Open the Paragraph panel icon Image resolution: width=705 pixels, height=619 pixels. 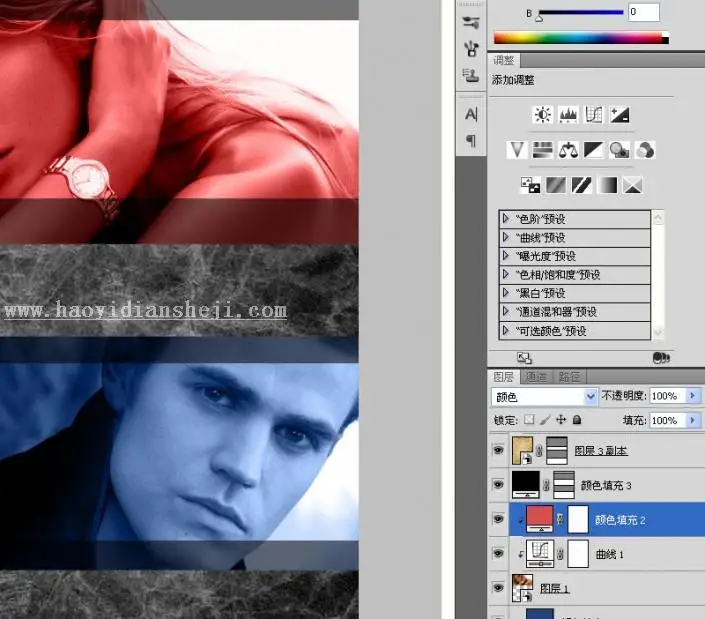471,141
